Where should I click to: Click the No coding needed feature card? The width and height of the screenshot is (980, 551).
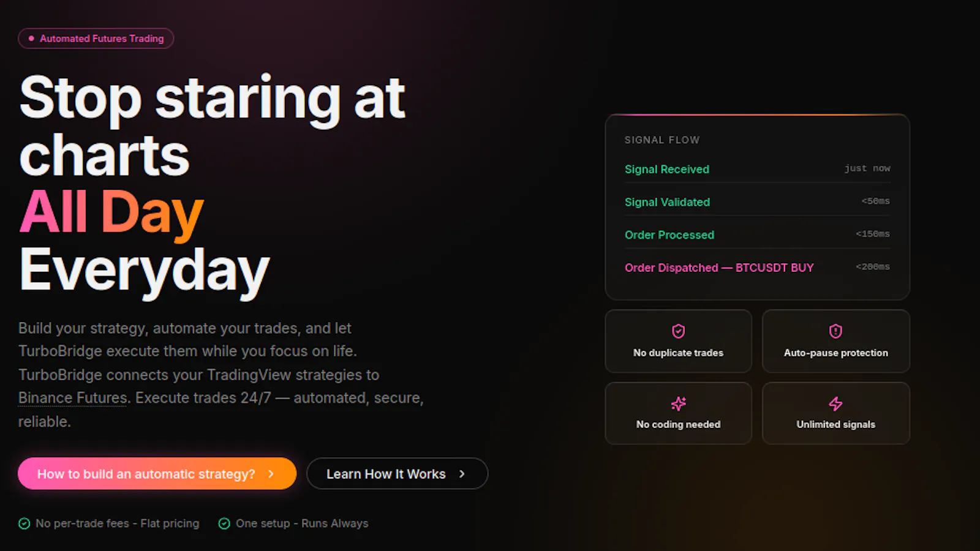pos(678,413)
